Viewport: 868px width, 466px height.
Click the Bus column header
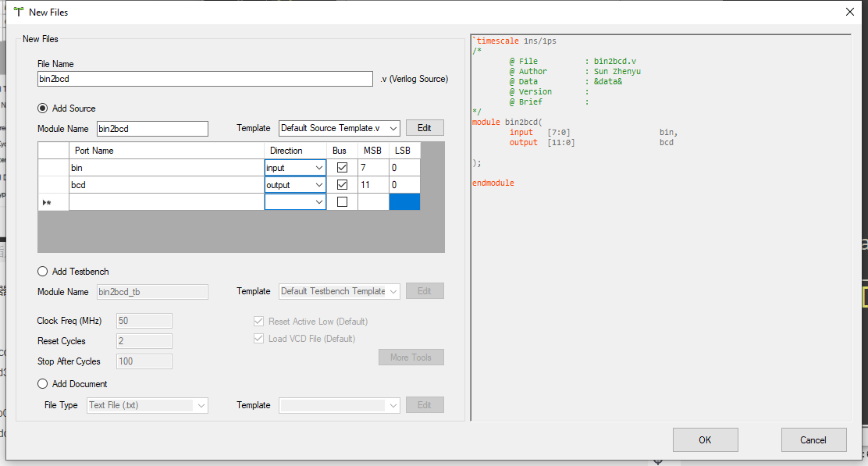pos(342,151)
